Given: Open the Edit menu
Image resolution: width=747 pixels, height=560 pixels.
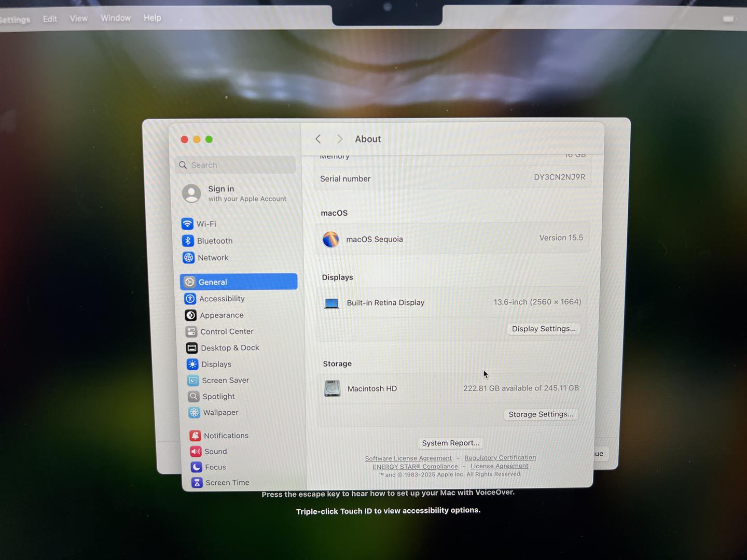Looking at the screenshot, I should click(50, 19).
